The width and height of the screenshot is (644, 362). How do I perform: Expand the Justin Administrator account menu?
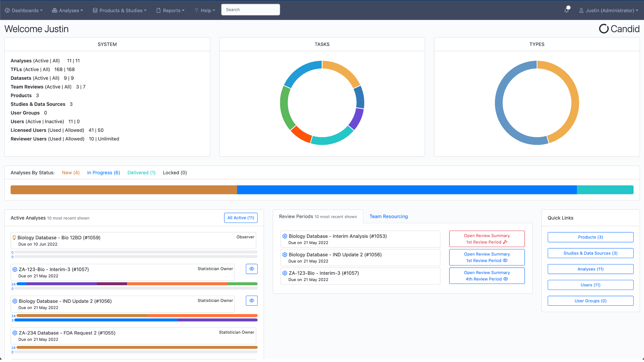click(x=609, y=10)
